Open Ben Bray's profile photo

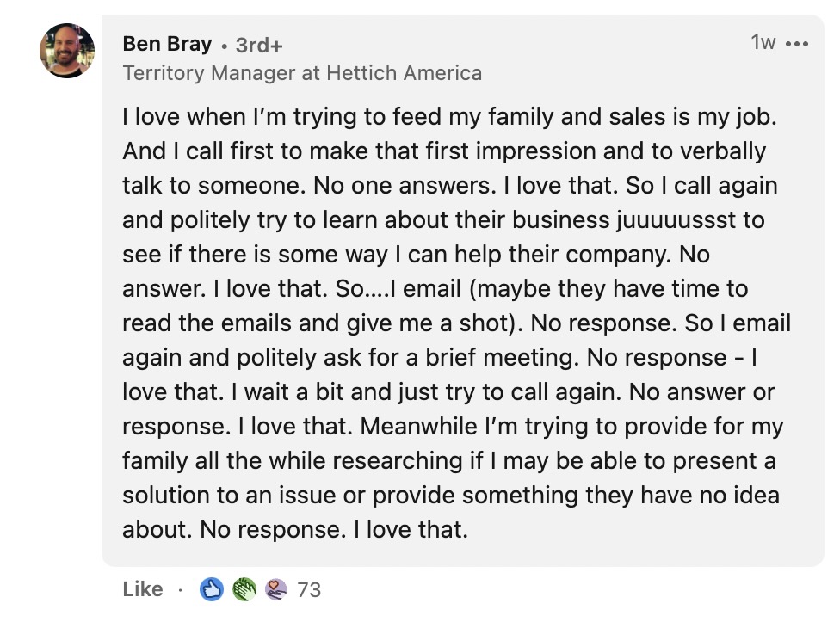click(67, 51)
